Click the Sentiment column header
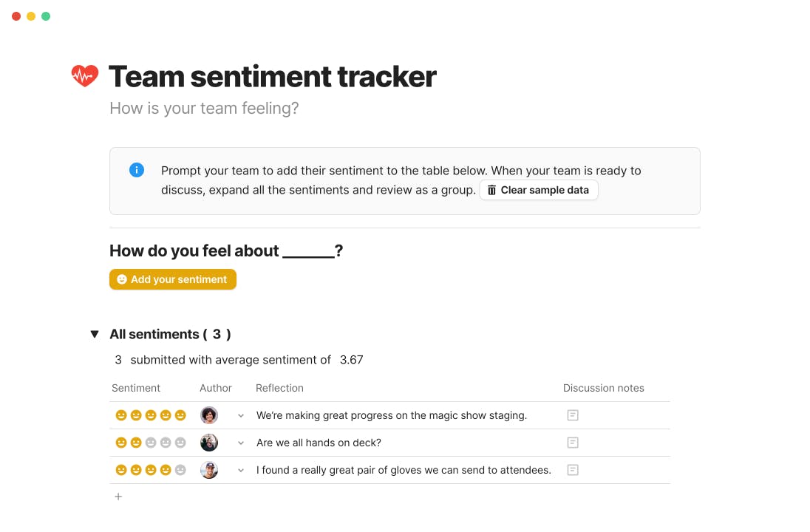The width and height of the screenshot is (810, 532). (136, 388)
